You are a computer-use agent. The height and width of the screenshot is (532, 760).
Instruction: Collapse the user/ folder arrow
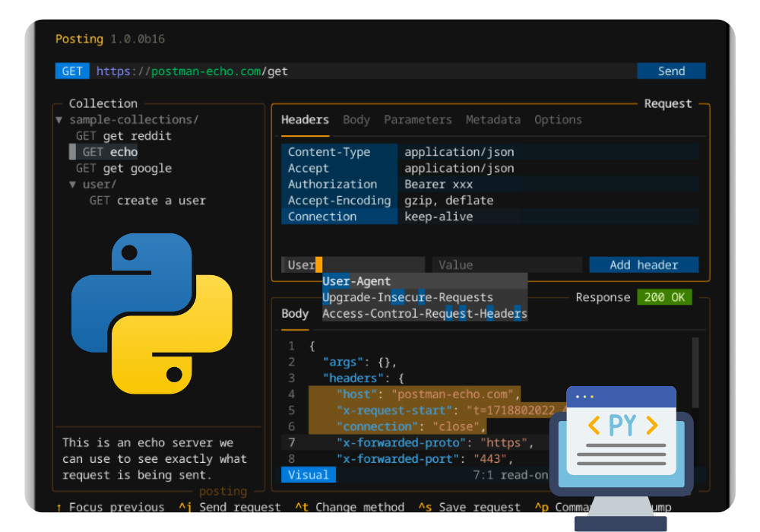pos(73,185)
